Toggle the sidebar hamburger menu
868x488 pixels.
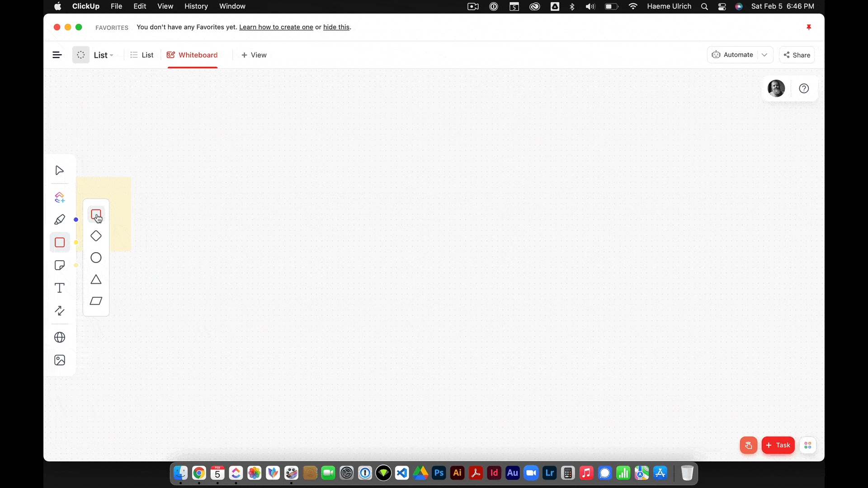point(57,55)
